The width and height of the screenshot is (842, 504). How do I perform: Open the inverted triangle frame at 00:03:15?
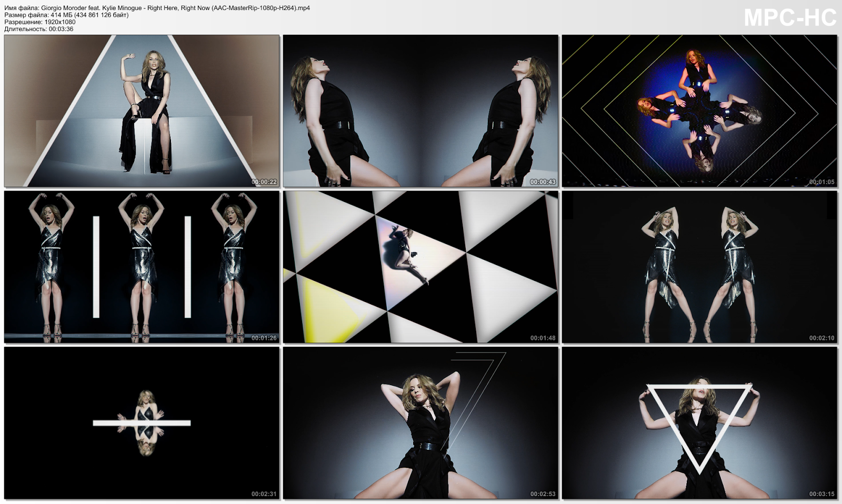point(699,423)
